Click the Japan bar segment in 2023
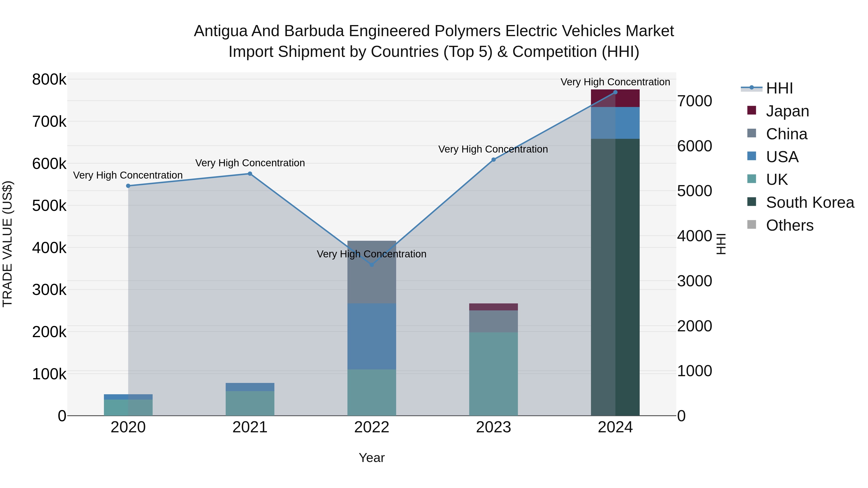Image resolution: width=868 pixels, height=488 pixels. (494, 307)
